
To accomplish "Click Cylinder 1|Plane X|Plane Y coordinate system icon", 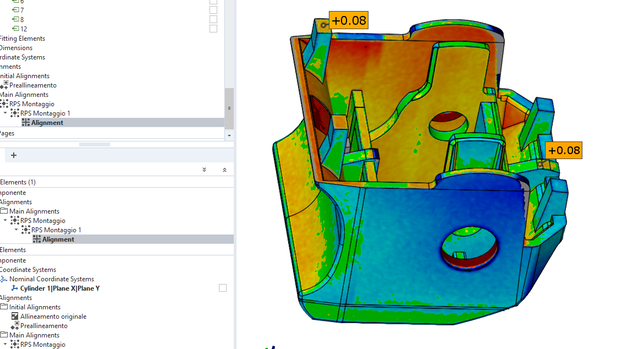I will 15,288.
